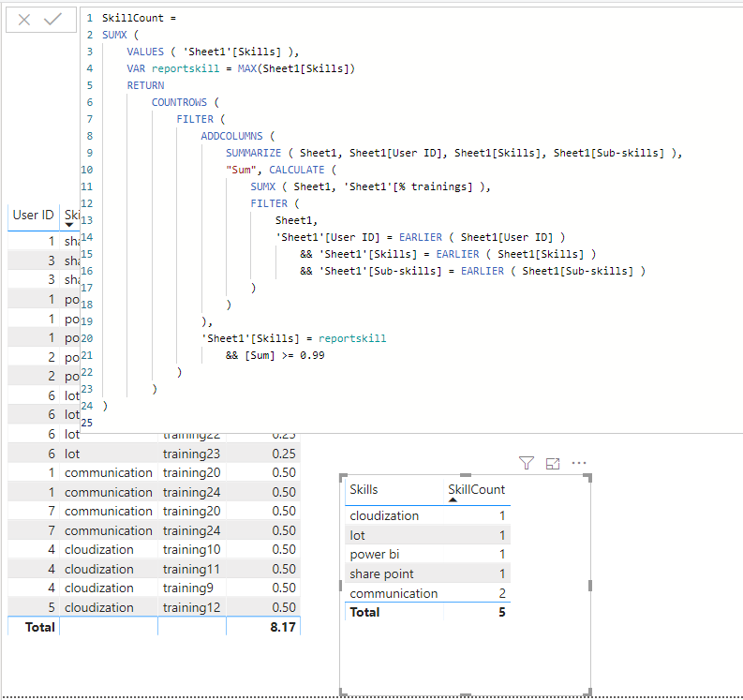743x700 pixels.
Task: Click the lot cell in the training23 row
Action: (x=72, y=454)
